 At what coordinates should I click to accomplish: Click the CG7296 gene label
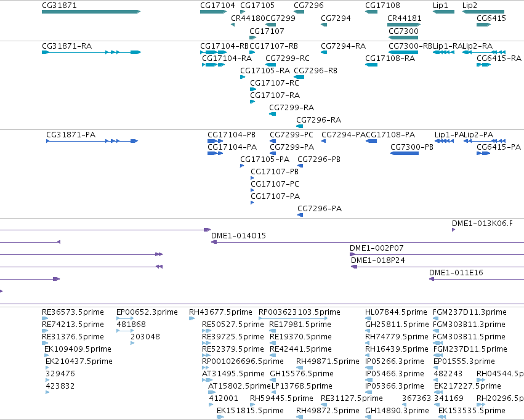(x=308, y=6)
